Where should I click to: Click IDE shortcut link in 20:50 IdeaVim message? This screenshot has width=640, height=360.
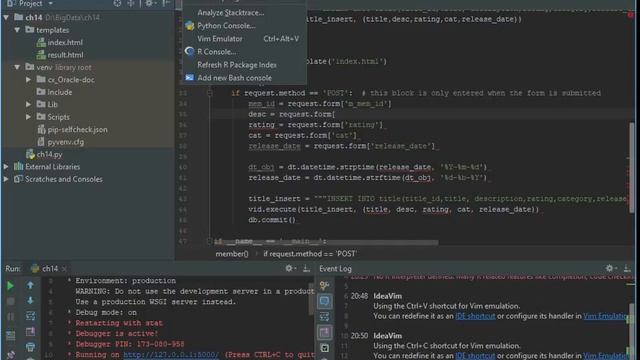point(475,356)
